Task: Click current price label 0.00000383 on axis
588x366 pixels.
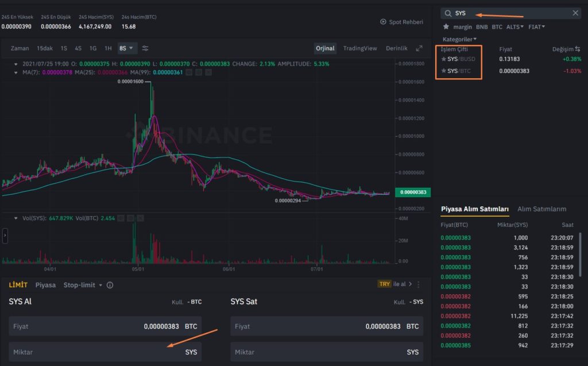Action: pyautogui.click(x=413, y=192)
